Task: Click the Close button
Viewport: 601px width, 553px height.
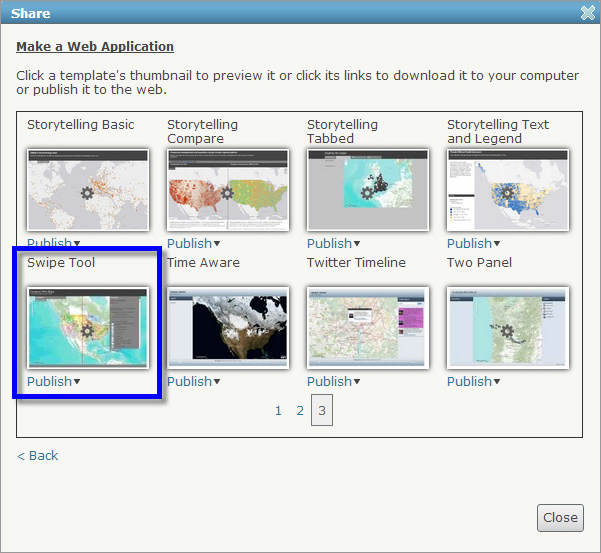Action: 560,518
